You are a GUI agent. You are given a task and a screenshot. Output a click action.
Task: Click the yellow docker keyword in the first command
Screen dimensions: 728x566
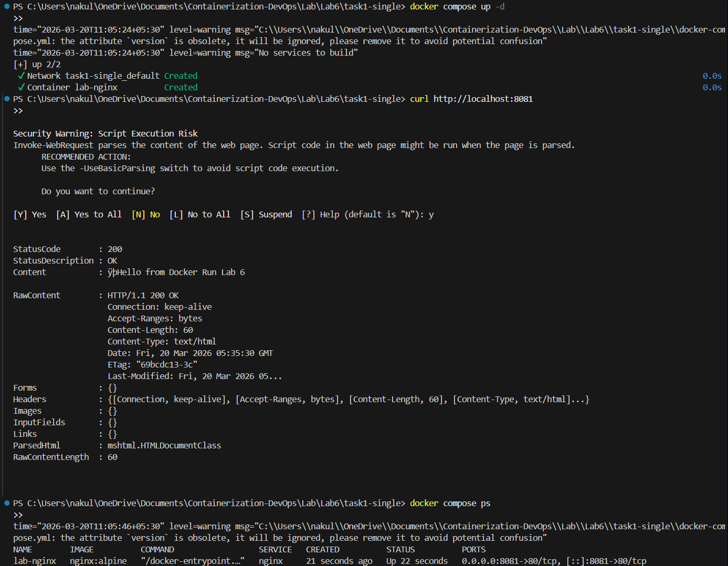click(424, 6)
